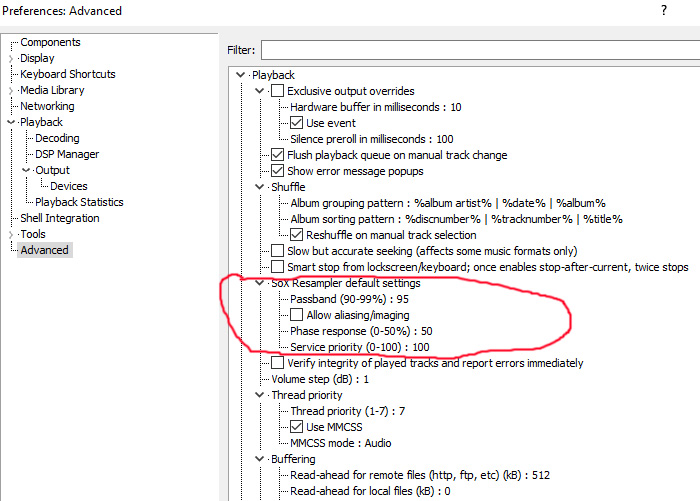The image size is (700, 501).
Task: Check Allow aliasing/imaging option
Action: click(x=296, y=315)
